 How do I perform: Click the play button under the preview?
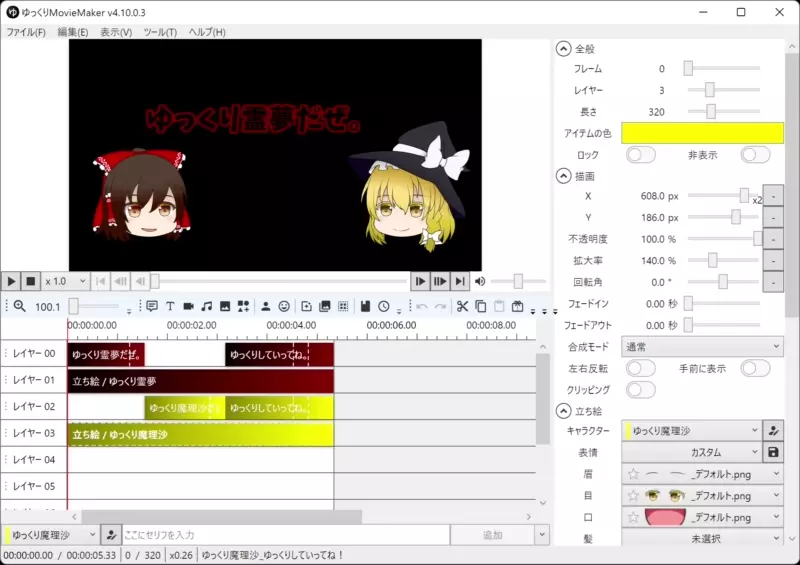pyautogui.click(x=11, y=282)
